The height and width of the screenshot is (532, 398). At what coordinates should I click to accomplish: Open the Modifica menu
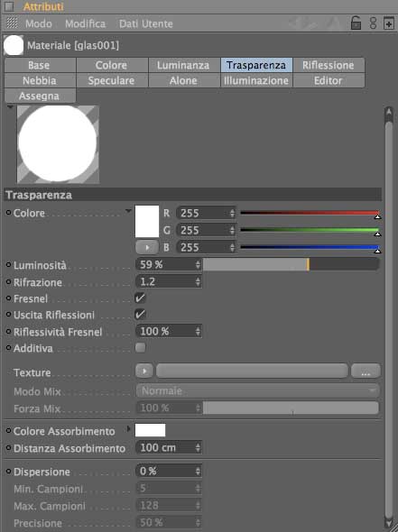point(85,23)
